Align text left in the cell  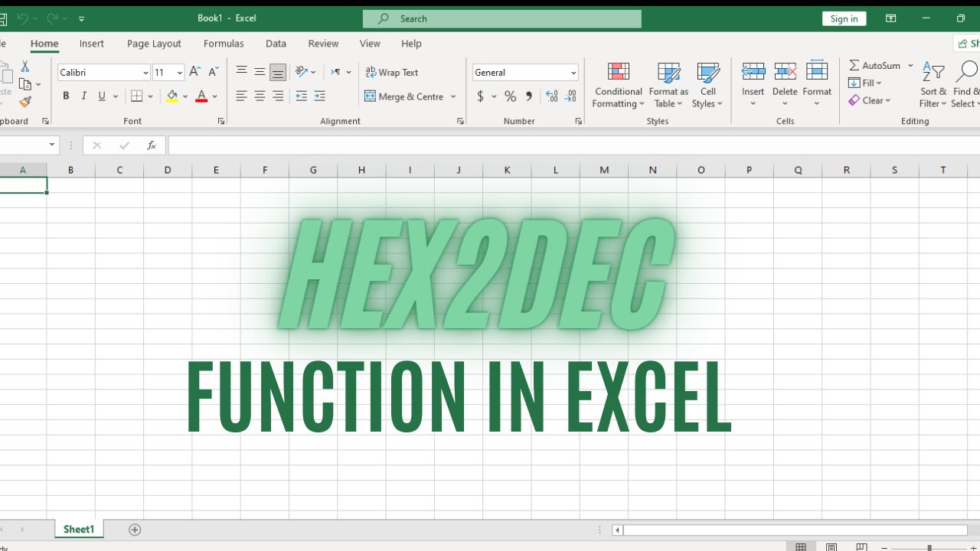click(x=241, y=96)
